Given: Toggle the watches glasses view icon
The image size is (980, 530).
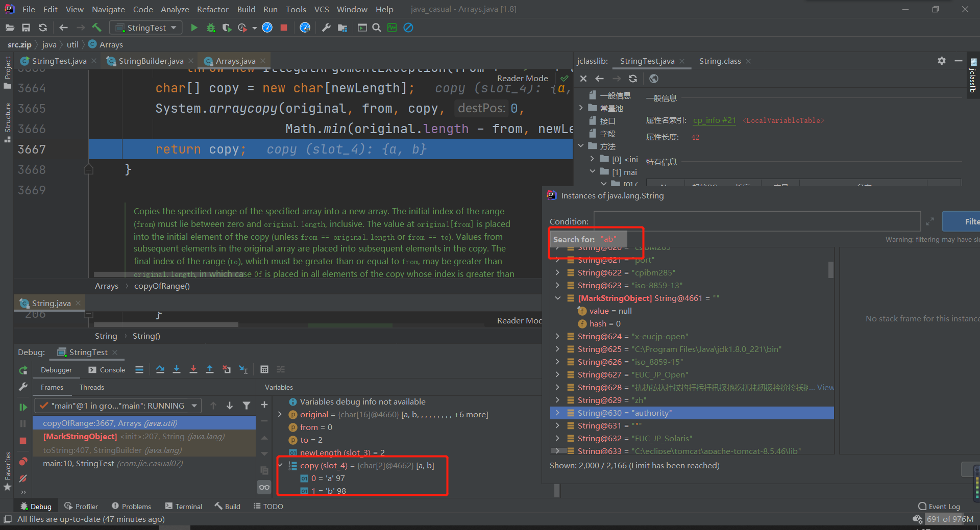Looking at the screenshot, I should coord(264,487).
